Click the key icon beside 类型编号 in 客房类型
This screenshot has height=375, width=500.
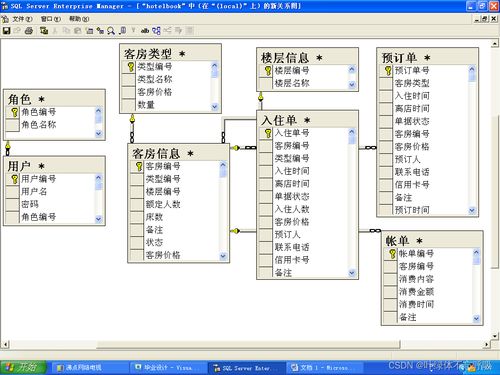(130, 67)
